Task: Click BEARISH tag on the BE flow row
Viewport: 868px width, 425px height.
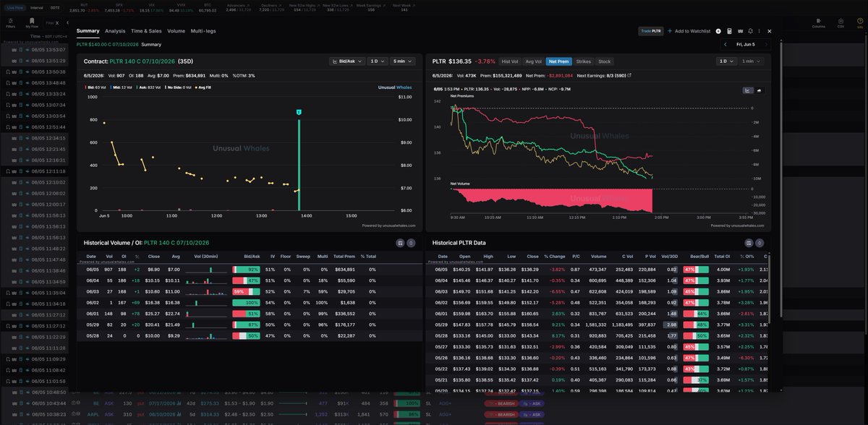Action: [501, 403]
